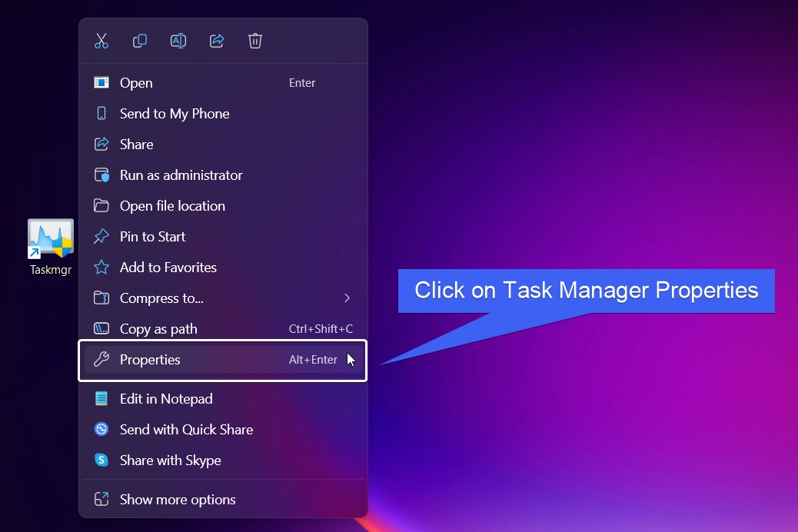Expand the Compress to... submenu
Screen dimensions: 798x532
[x=223, y=298]
